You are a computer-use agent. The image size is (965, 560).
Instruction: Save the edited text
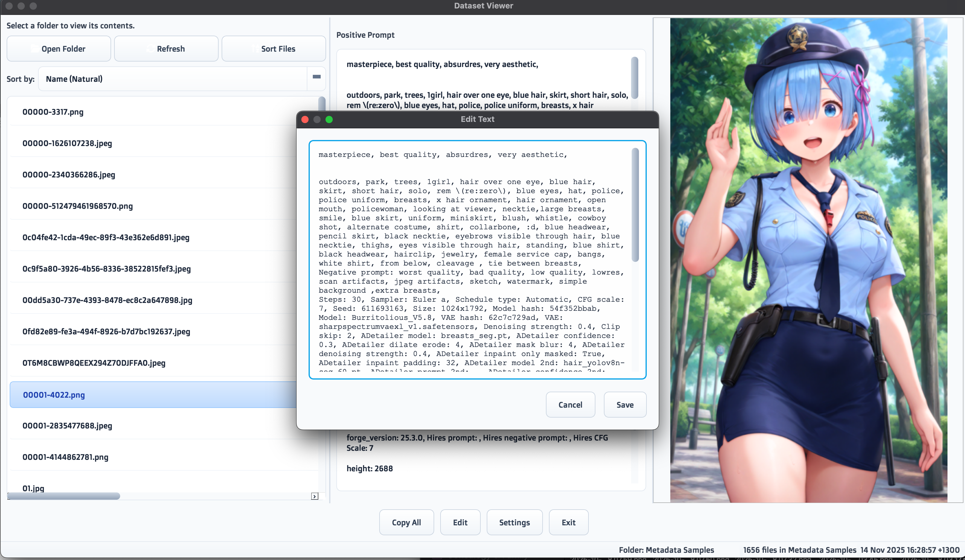click(625, 405)
